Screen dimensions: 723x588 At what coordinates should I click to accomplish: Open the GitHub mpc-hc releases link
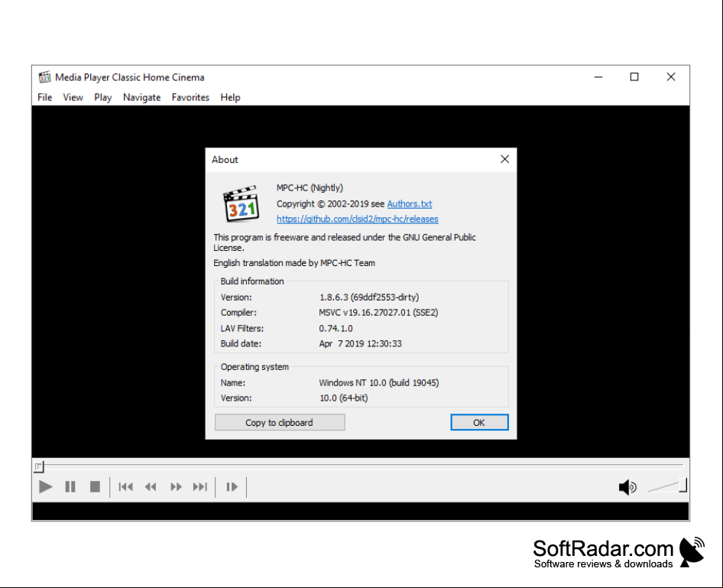(358, 219)
